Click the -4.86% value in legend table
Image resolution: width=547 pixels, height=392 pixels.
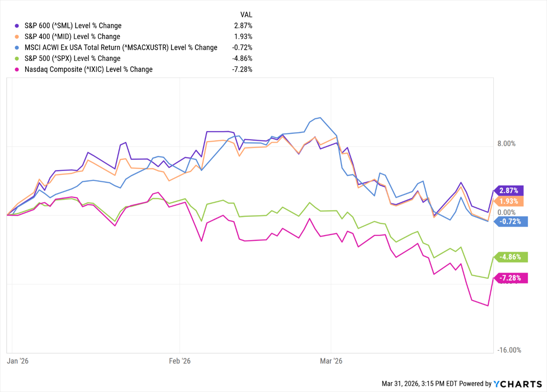click(x=242, y=59)
